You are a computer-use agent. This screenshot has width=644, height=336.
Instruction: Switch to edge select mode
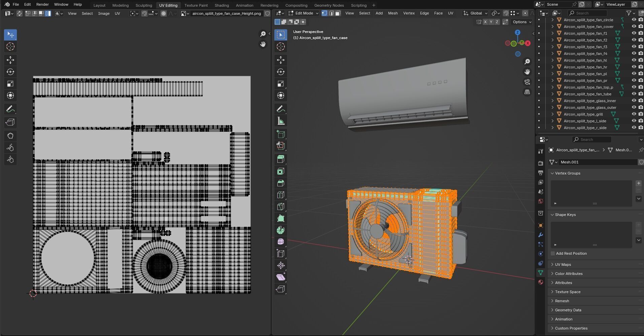point(331,13)
